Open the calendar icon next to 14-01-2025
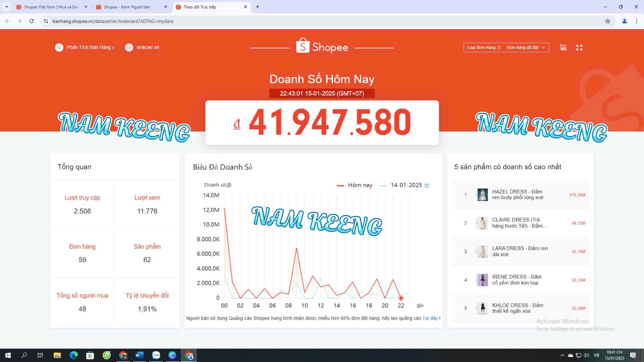 click(x=427, y=186)
